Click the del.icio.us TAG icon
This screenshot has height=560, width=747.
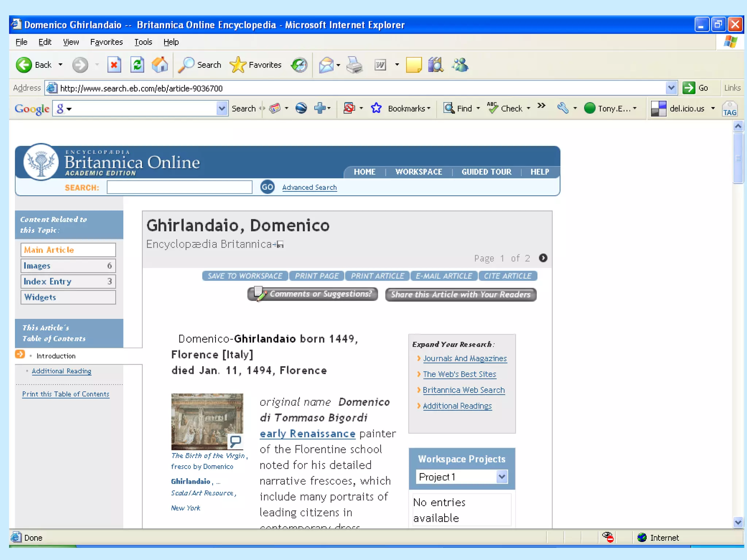click(729, 109)
